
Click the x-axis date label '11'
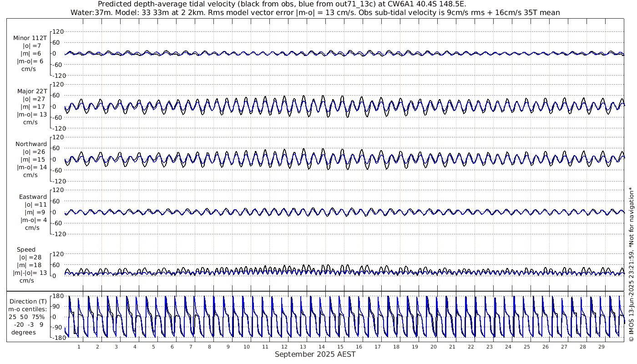point(265,347)
